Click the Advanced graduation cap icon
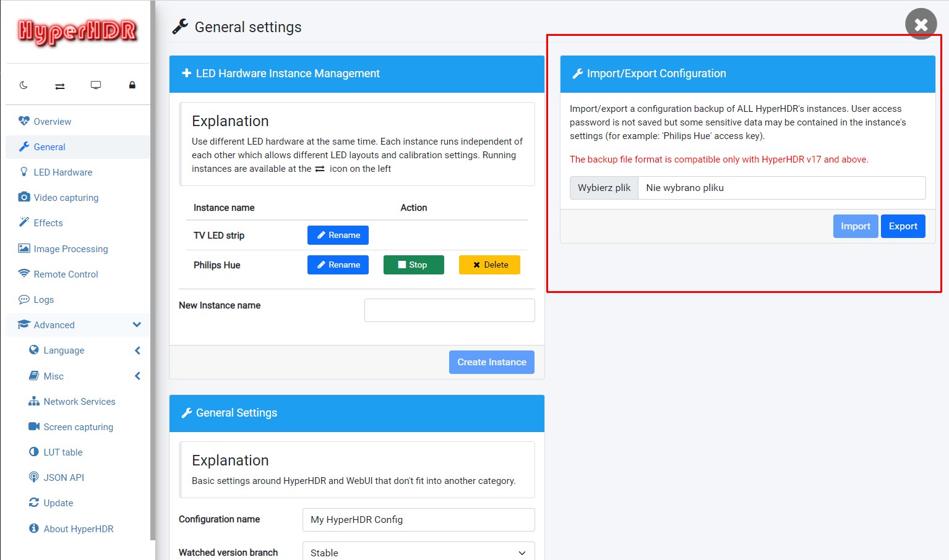The image size is (949, 560). tap(24, 325)
